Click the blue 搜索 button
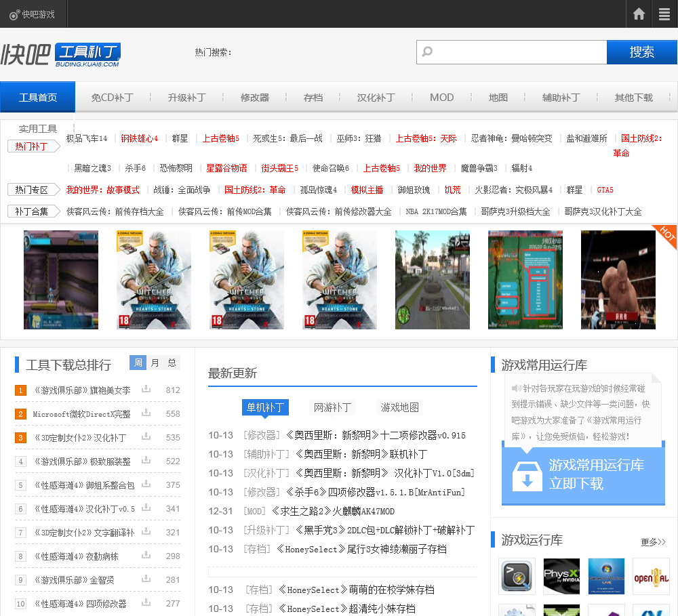The height and width of the screenshot is (616, 678). [641, 52]
